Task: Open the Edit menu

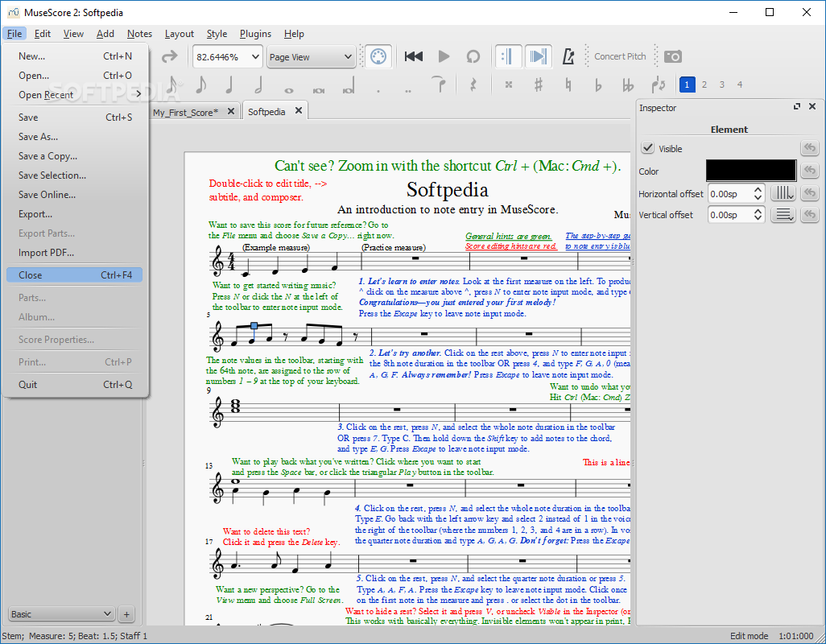Action: (x=42, y=34)
